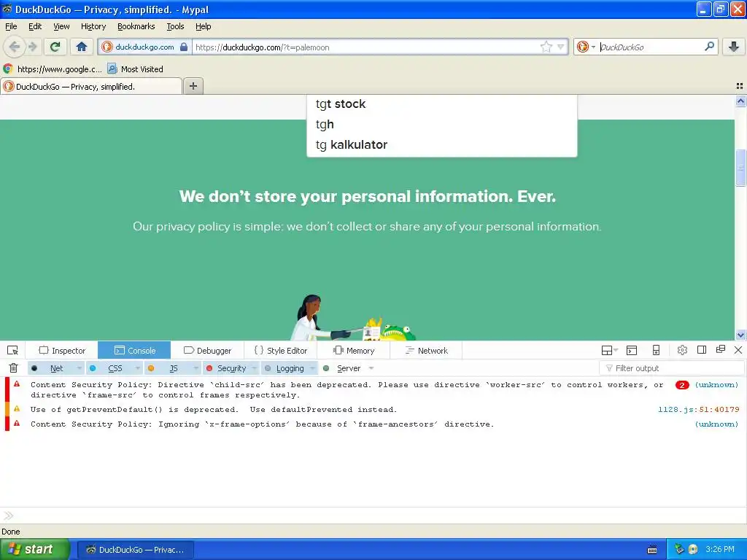Bookmark this page with the star icon
Viewport: 747px width, 560px height.
pos(546,47)
